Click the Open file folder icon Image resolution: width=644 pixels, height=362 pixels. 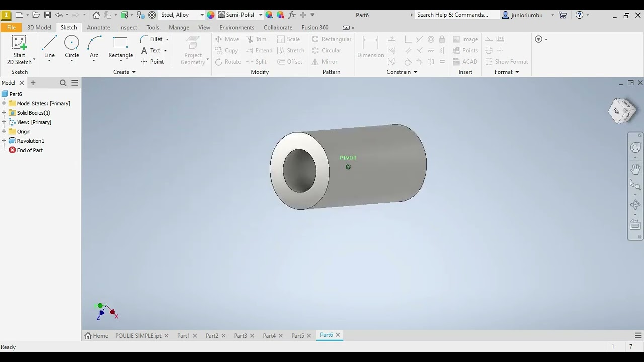(36, 15)
